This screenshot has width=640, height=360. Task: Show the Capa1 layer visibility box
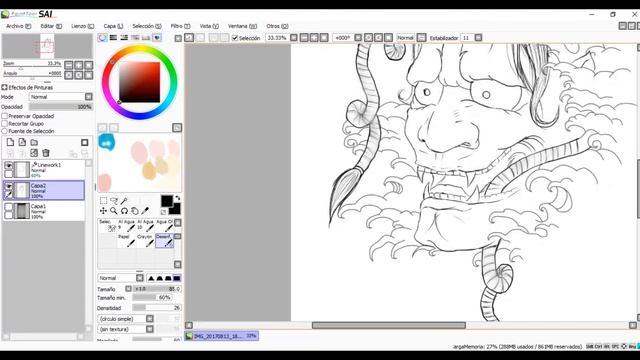click(x=8, y=207)
